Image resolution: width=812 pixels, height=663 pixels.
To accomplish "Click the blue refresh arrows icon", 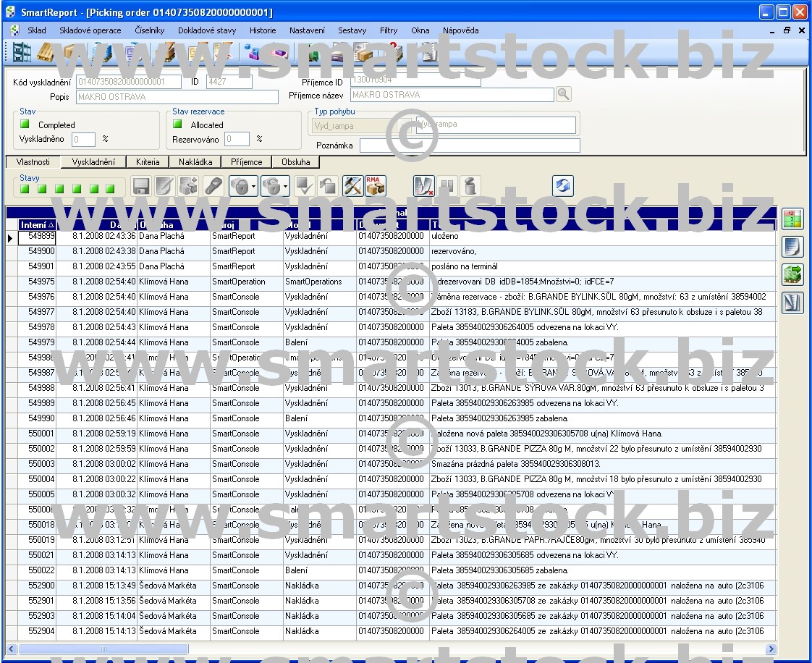I will coord(562,186).
